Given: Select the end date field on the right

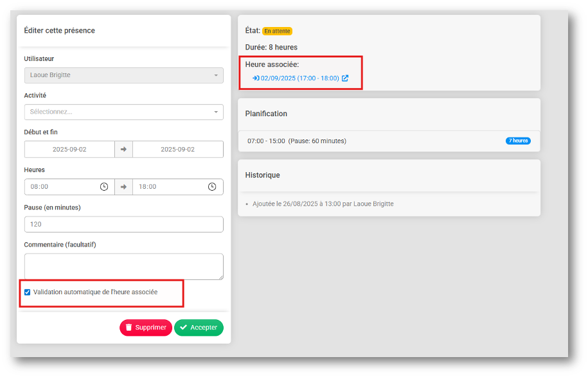Looking at the screenshot, I should (177, 150).
